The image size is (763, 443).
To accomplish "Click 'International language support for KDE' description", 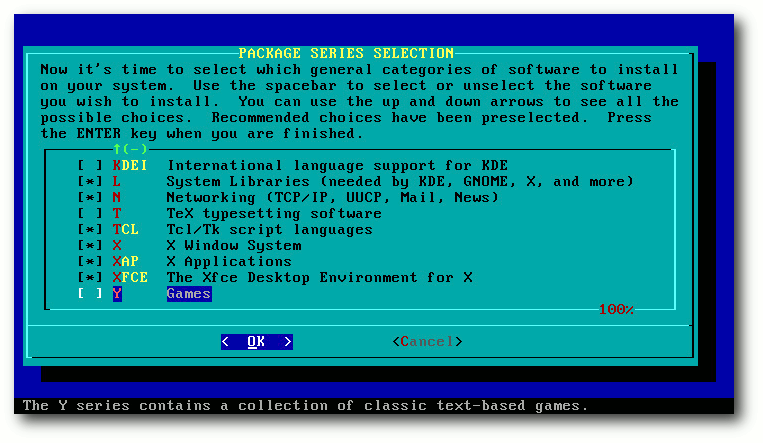I will (338, 166).
